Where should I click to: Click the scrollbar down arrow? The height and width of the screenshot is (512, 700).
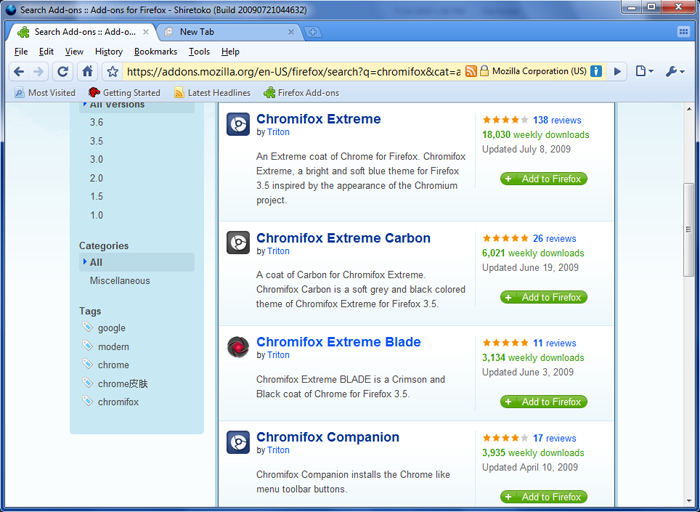688,500
